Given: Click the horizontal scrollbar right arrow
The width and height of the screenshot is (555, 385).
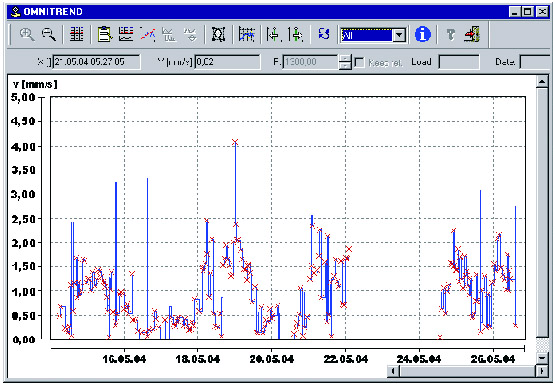Looking at the screenshot, I should pyautogui.click(x=542, y=371).
